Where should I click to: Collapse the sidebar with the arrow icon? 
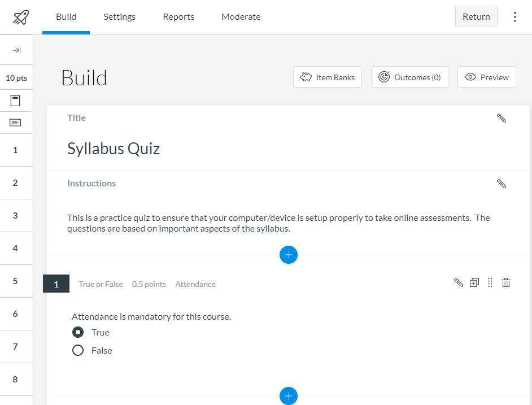tap(16, 50)
